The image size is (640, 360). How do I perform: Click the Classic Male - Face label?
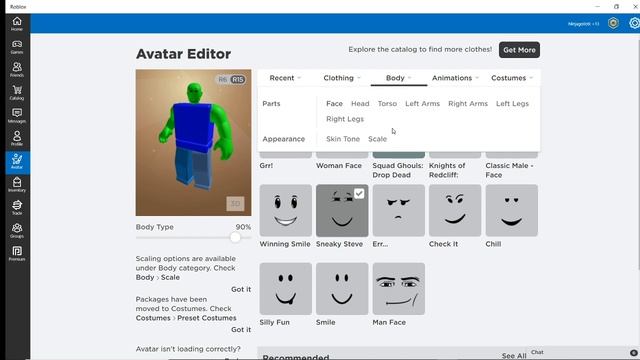tap(509, 170)
